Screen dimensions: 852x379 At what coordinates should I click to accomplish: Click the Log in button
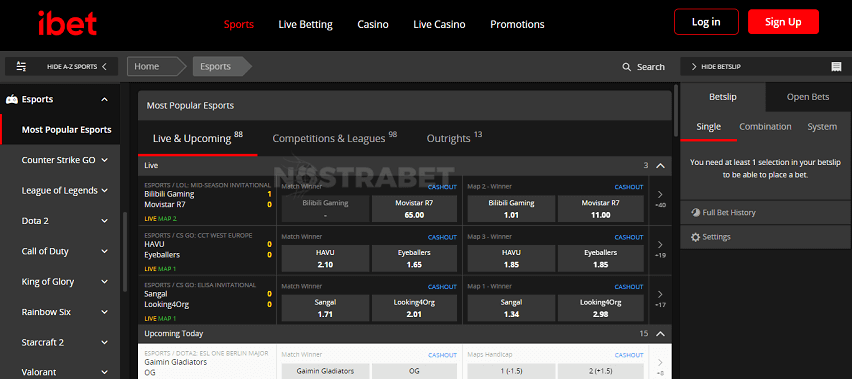click(x=706, y=22)
